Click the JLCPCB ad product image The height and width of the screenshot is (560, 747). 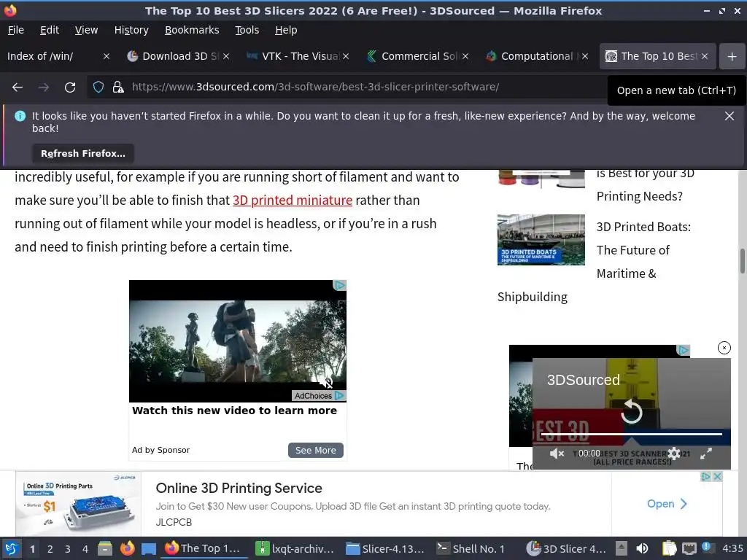[x=79, y=503]
